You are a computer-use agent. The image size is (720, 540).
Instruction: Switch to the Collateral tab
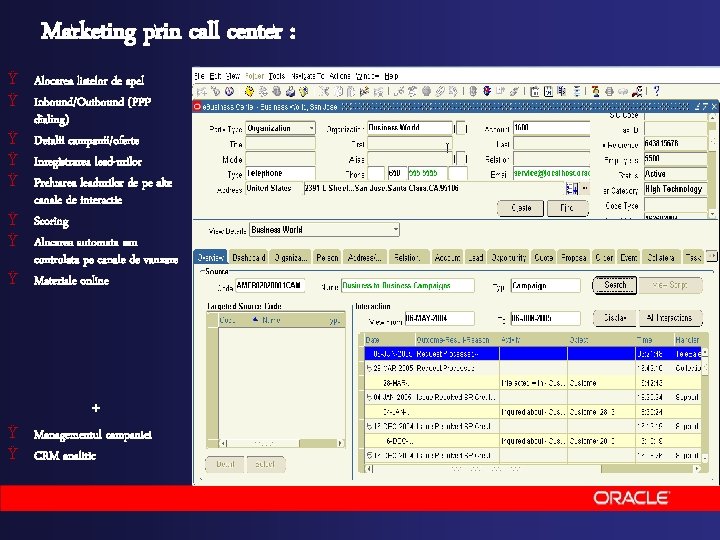pos(661,258)
